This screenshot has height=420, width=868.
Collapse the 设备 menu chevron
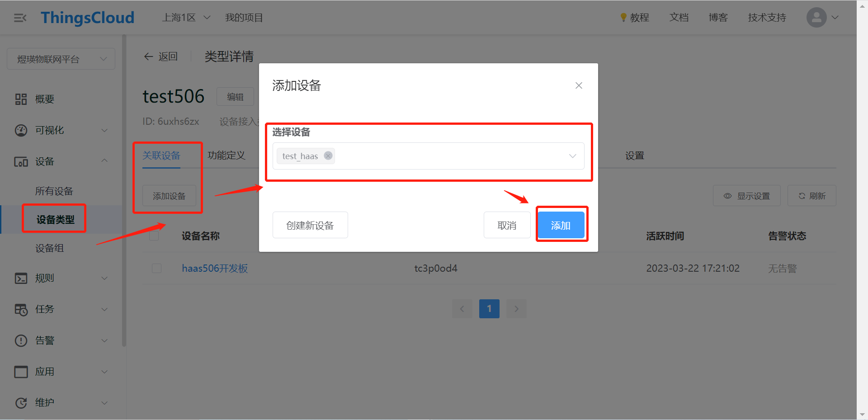[104, 161]
